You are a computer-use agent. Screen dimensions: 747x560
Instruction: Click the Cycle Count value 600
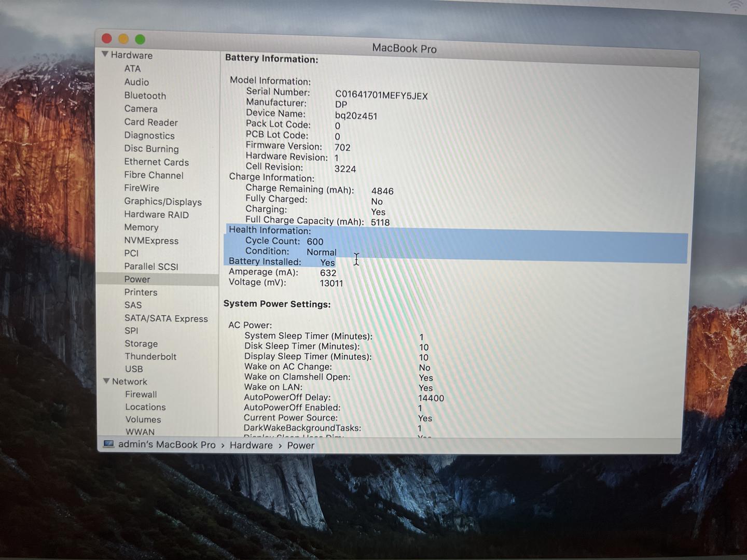tap(315, 242)
